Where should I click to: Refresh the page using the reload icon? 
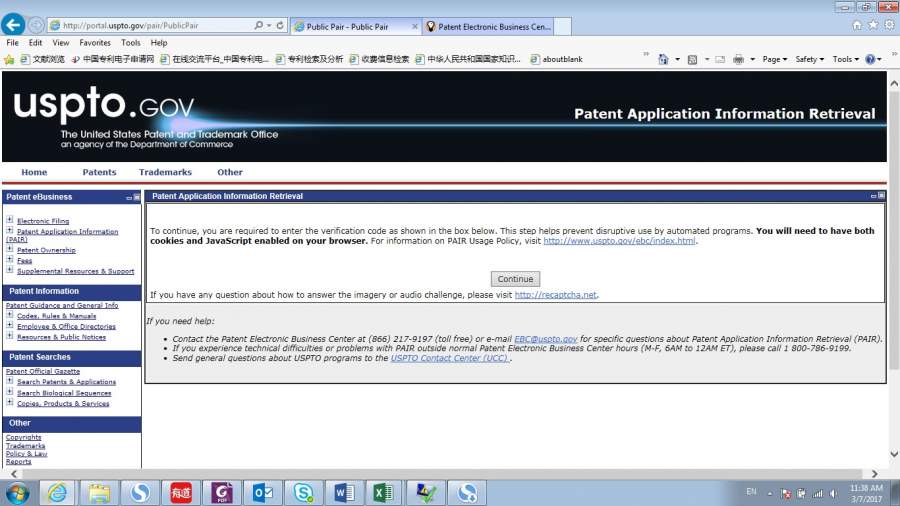point(280,25)
